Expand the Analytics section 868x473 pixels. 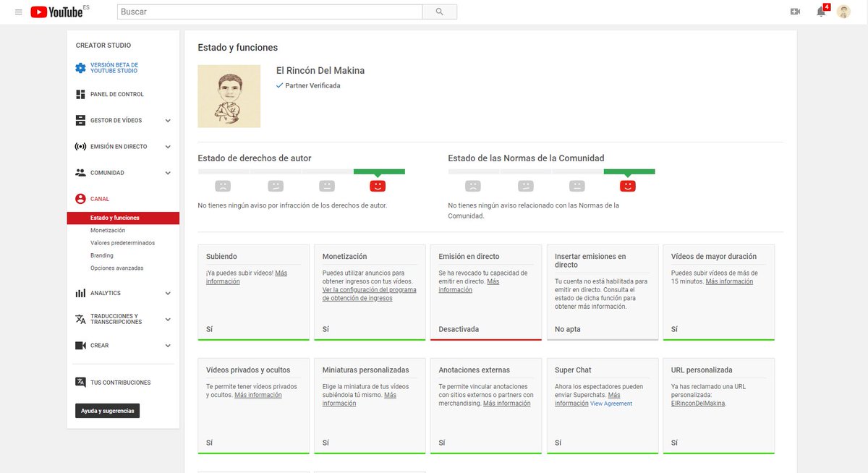point(168,294)
